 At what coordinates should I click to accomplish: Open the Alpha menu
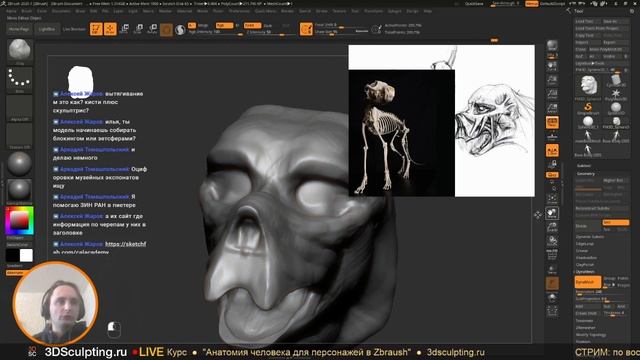coord(11,11)
